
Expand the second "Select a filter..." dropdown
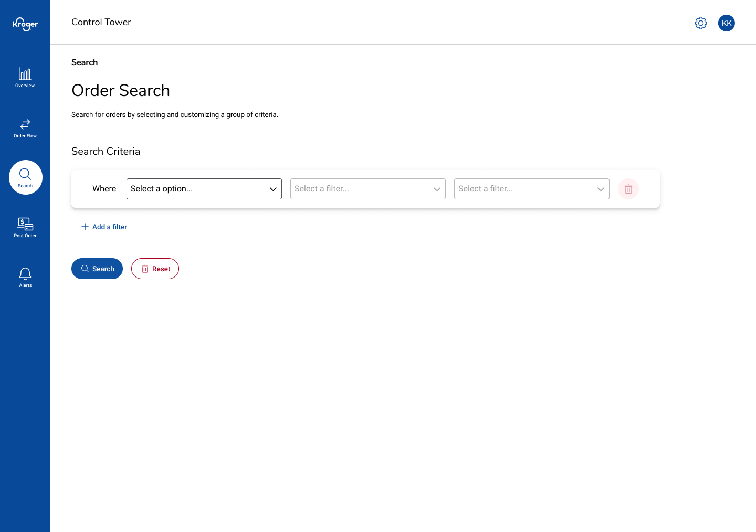point(531,189)
